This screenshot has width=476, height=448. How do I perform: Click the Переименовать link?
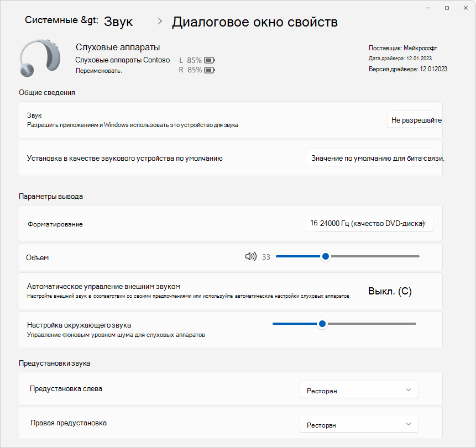98,71
